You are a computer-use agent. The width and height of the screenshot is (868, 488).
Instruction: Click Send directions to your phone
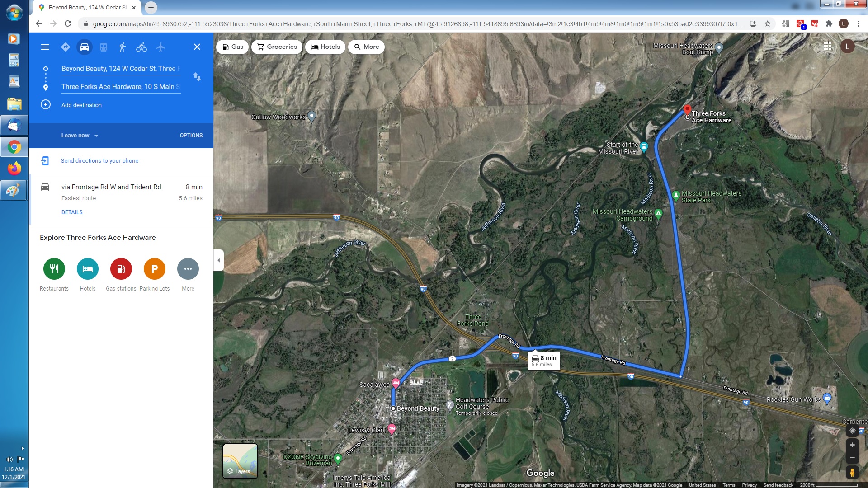point(99,161)
